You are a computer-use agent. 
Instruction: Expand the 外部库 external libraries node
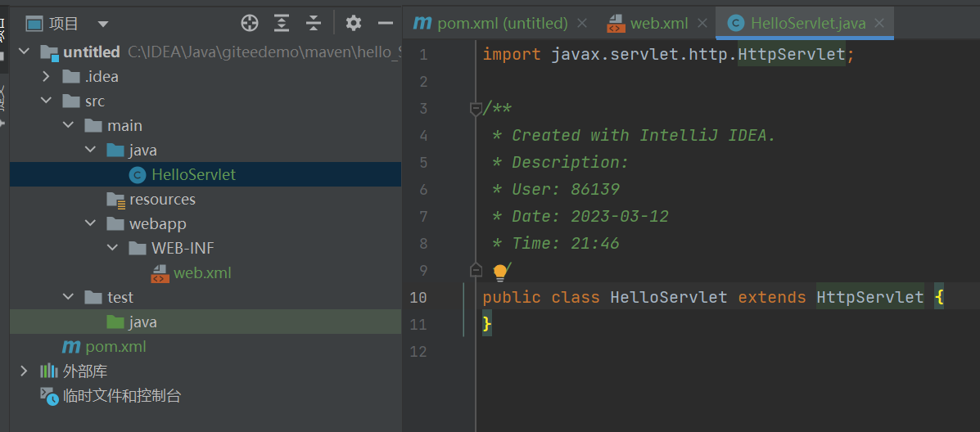24,371
